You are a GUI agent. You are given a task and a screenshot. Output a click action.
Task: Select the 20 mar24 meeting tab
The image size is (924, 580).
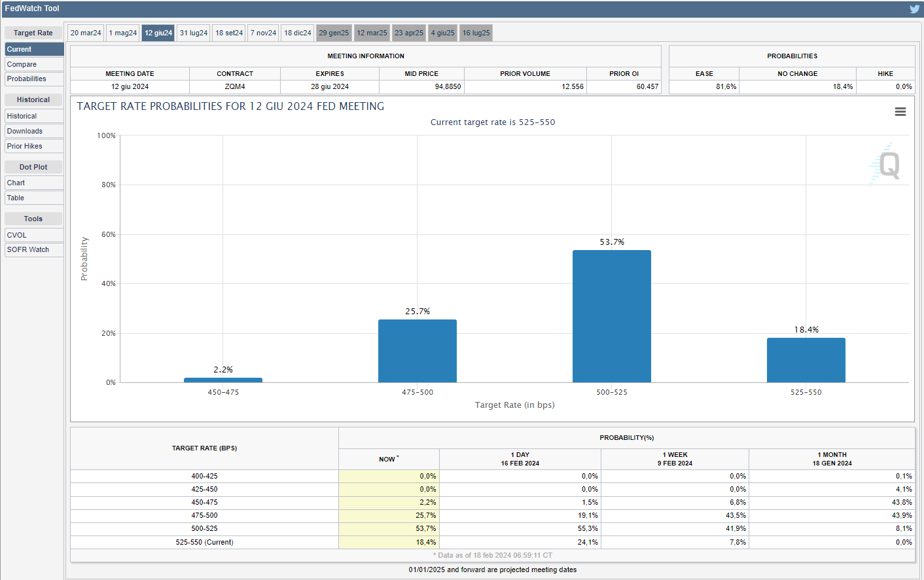click(86, 33)
